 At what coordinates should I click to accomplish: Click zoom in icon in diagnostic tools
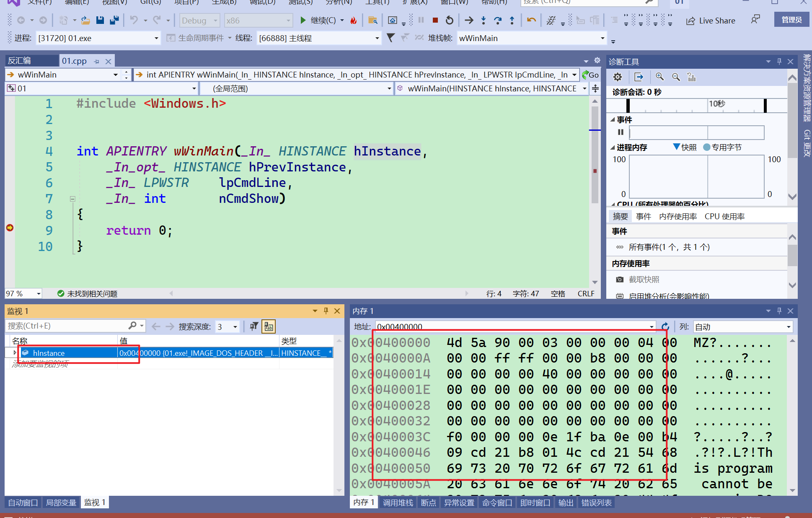pyautogui.click(x=659, y=77)
